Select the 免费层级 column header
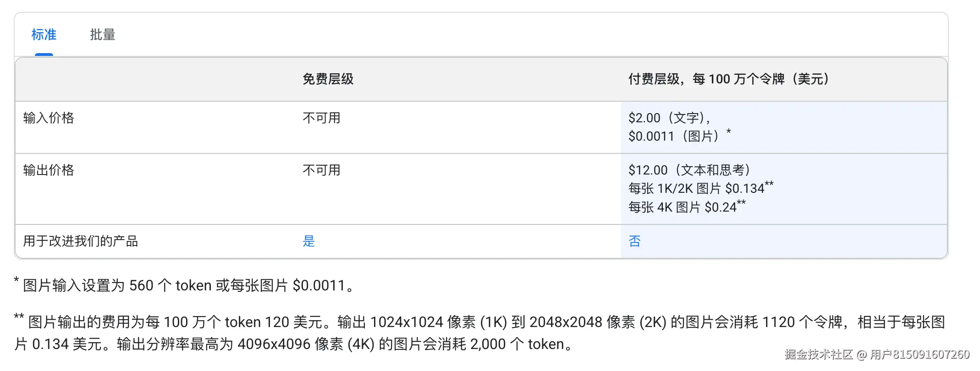The height and width of the screenshot is (371, 980). (x=329, y=79)
